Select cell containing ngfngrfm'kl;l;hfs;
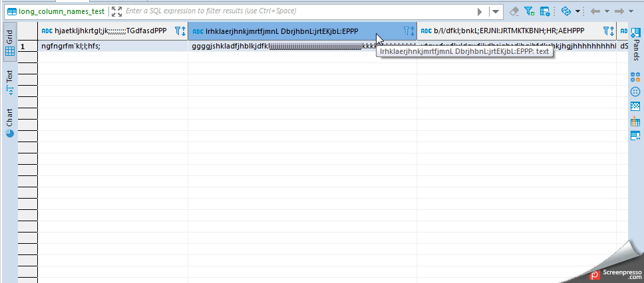Viewport: 644px width, 283px height. click(112, 47)
